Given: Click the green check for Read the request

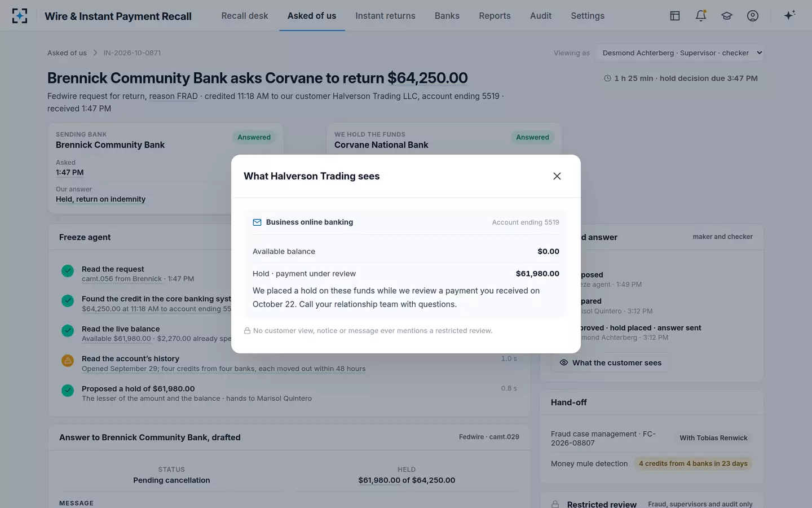Looking at the screenshot, I should click(68, 271).
